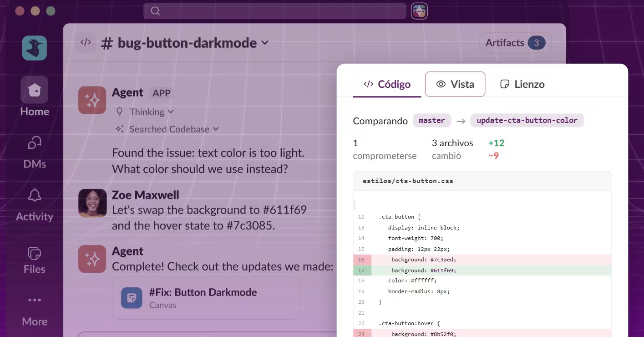
Task: Expand the Thinking chevron
Action: coord(171,112)
